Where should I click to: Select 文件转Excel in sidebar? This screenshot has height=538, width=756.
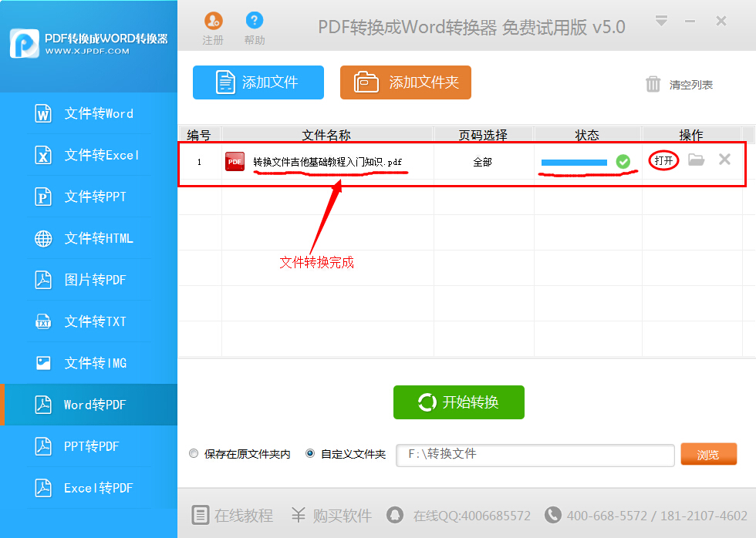coord(89,155)
